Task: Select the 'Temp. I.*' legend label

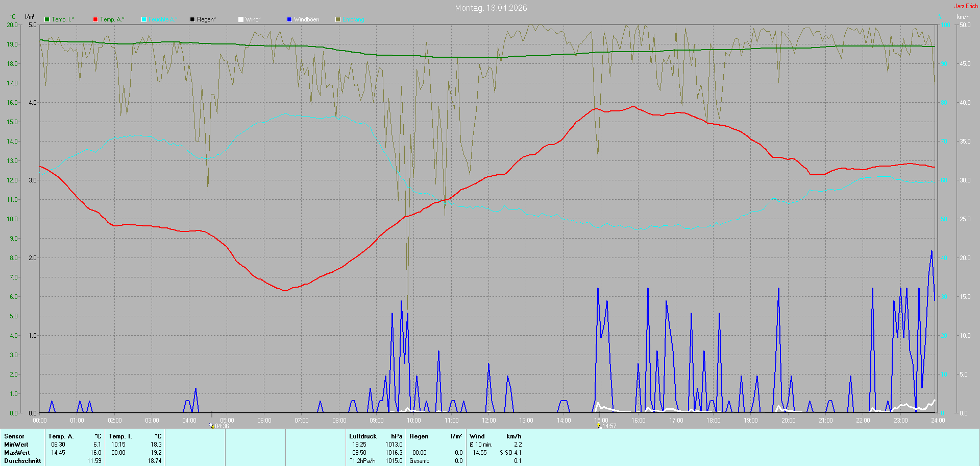Action: (x=63, y=19)
